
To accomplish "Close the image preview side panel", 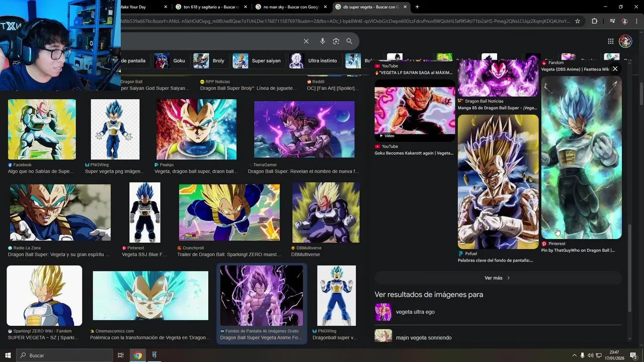I will click(x=615, y=69).
